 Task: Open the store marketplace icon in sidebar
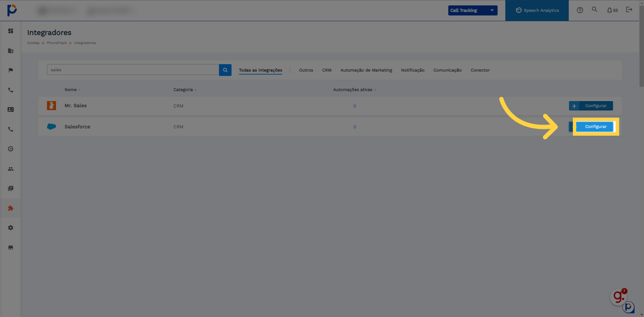pos(11,247)
